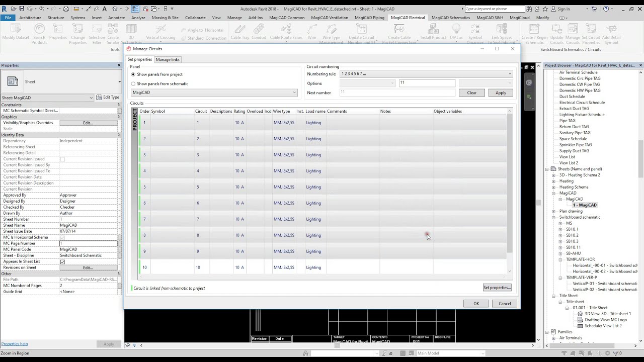
Task: Open file via quick access Open icon
Action: 14,9
